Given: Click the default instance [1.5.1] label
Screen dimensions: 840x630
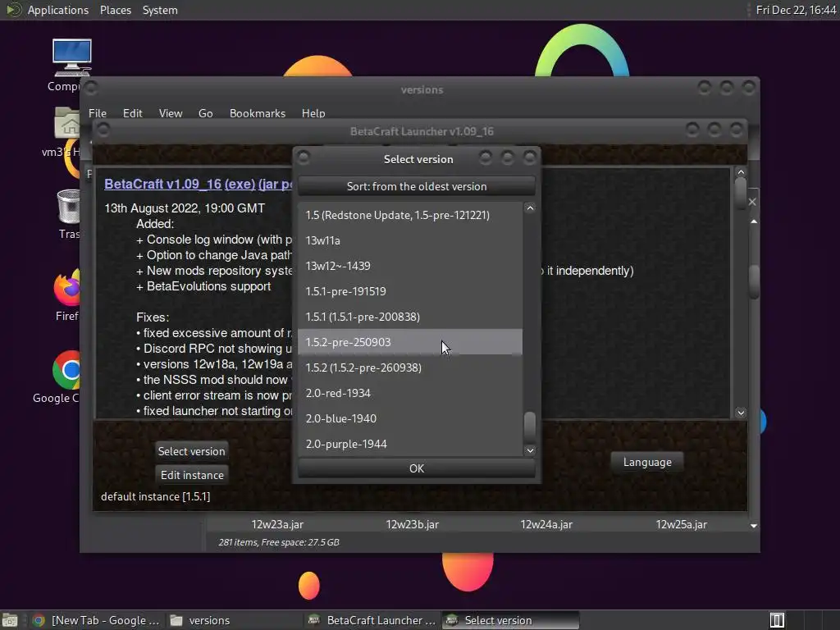Looking at the screenshot, I should (x=155, y=496).
